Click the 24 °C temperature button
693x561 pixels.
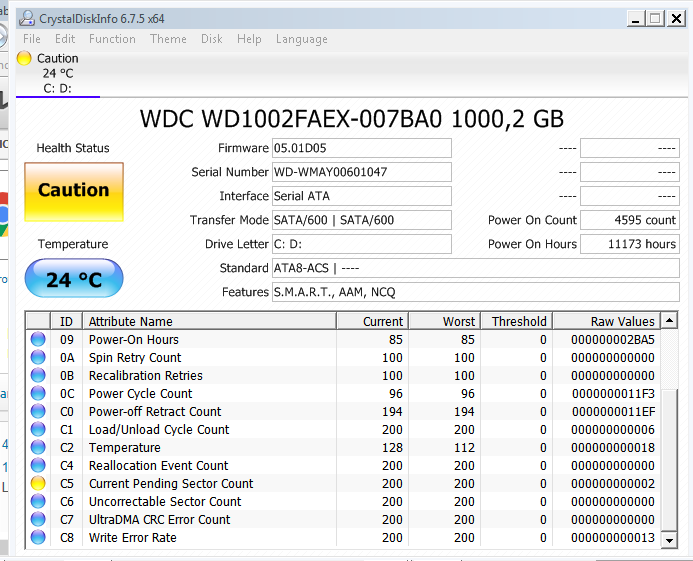pyautogui.click(x=74, y=279)
